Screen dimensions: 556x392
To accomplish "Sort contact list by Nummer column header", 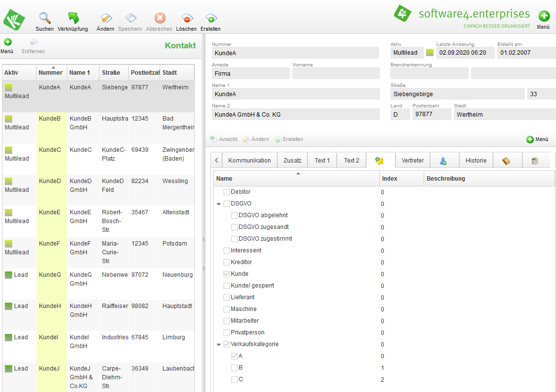I will coord(51,73).
